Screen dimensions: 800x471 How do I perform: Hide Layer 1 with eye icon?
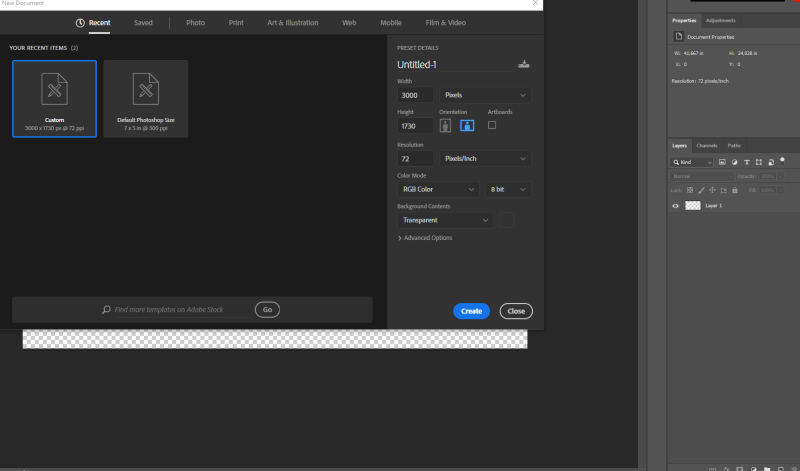click(675, 205)
